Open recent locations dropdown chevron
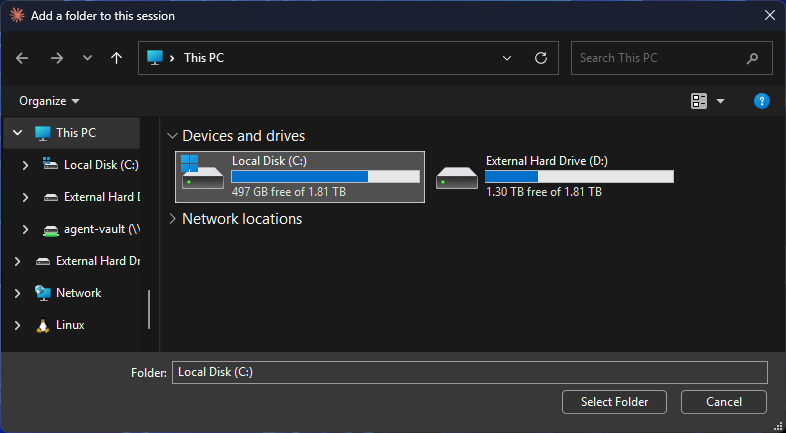 87,58
